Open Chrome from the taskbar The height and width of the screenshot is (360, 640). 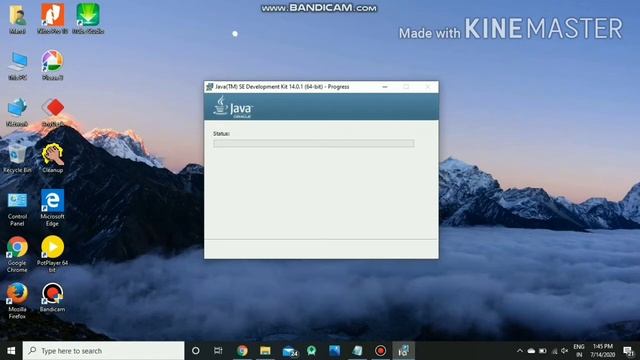tap(242, 351)
